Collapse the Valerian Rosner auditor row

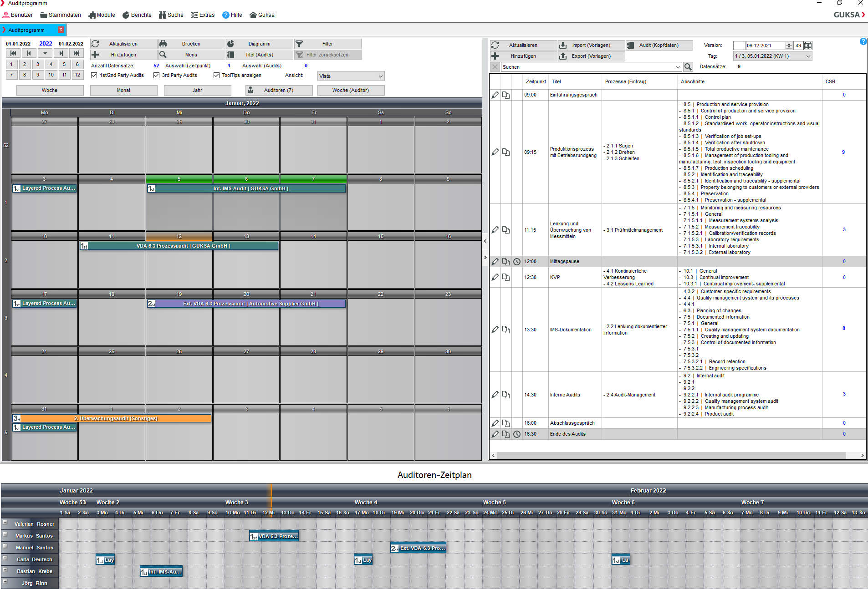(x=5, y=523)
